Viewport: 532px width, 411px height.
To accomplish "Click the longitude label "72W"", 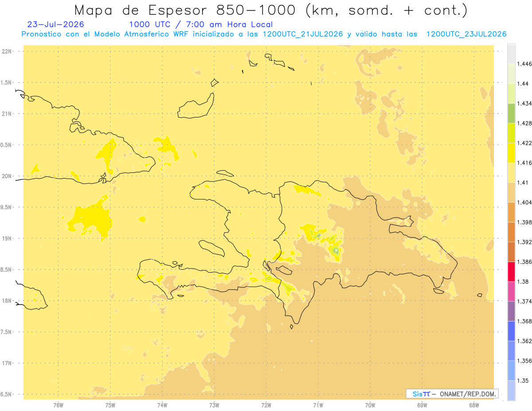I will 266,405.
